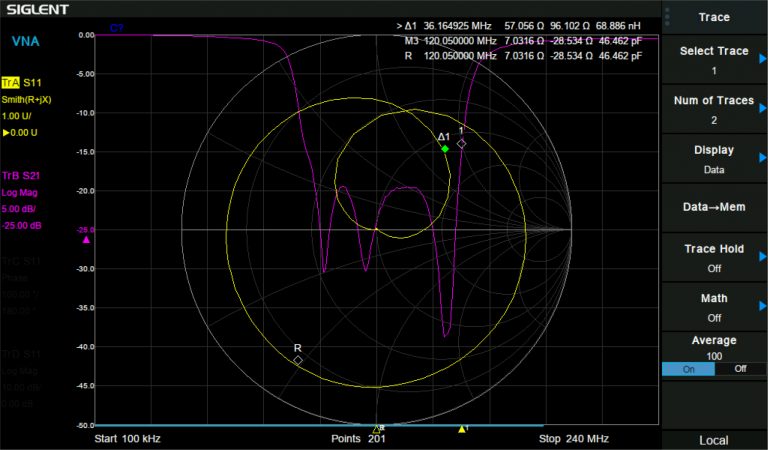Click marker 1 diamond on Smith chart
This screenshot has width=768, height=450.
click(461, 143)
